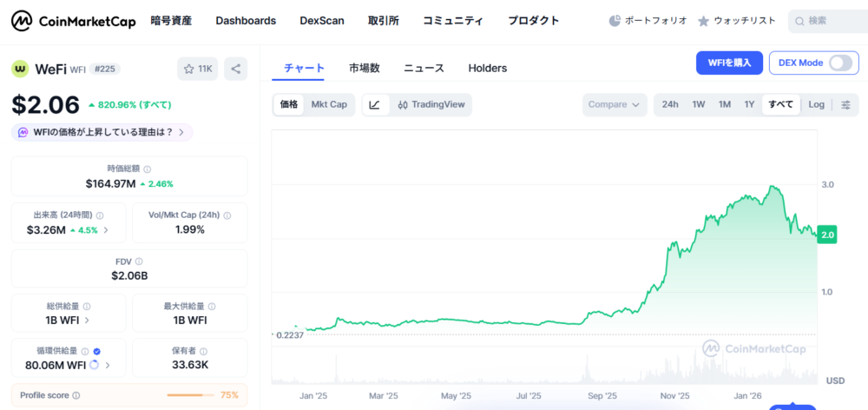Switch to the 市場数 tab
The height and width of the screenshot is (410, 868).
[365, 68]
